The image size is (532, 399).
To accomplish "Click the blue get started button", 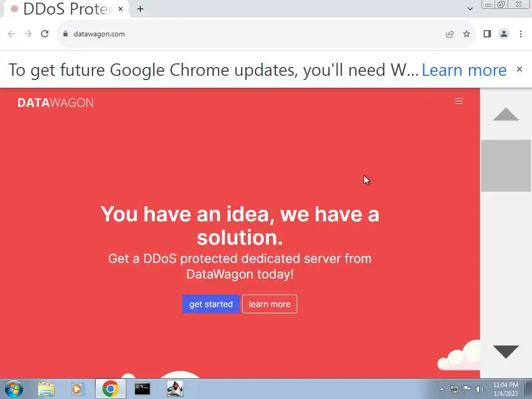I will pos(211,304).
